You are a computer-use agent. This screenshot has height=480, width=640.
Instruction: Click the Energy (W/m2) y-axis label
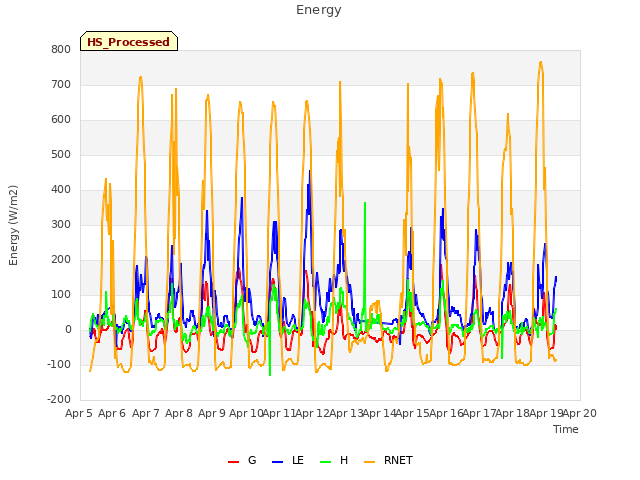13,225
